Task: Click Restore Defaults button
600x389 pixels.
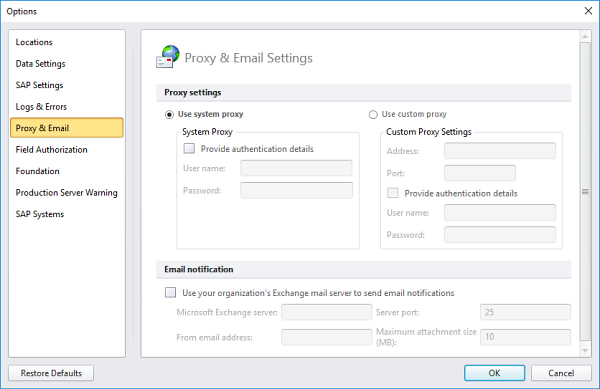Action: coord(51,373)
